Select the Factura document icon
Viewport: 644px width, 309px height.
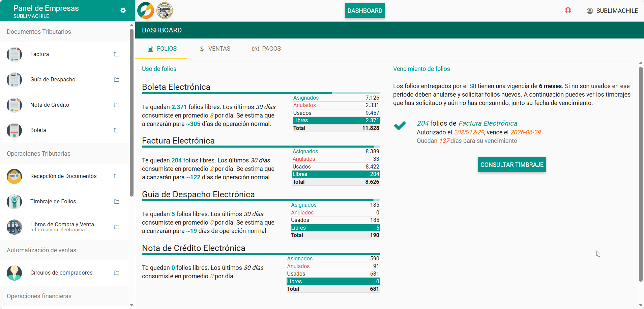[x=14, y=54]
